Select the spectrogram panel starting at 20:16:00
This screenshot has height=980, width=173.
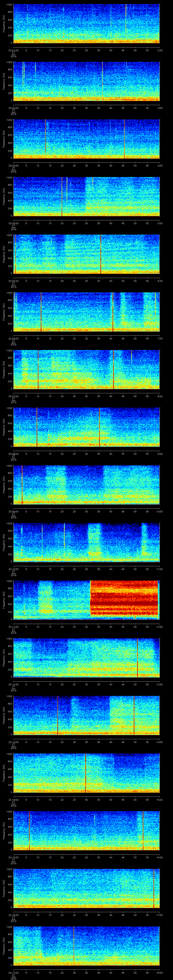pos(87,888)
